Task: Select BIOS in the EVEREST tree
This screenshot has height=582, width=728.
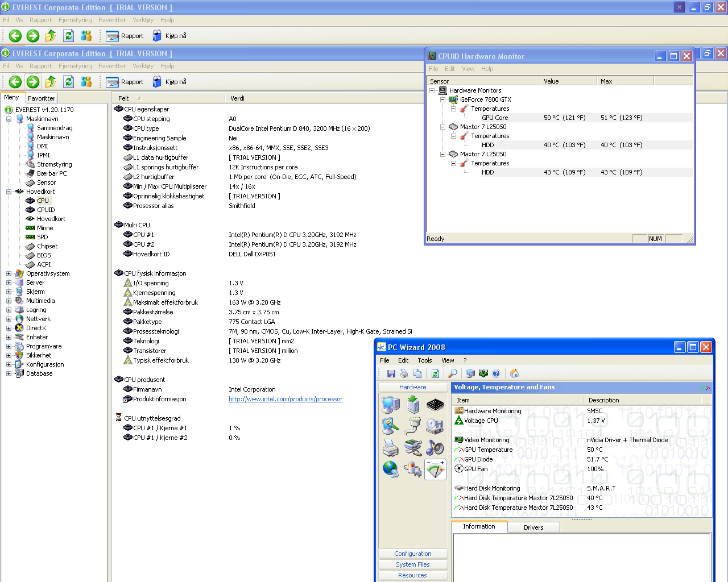Action: (x=44, y=255)
